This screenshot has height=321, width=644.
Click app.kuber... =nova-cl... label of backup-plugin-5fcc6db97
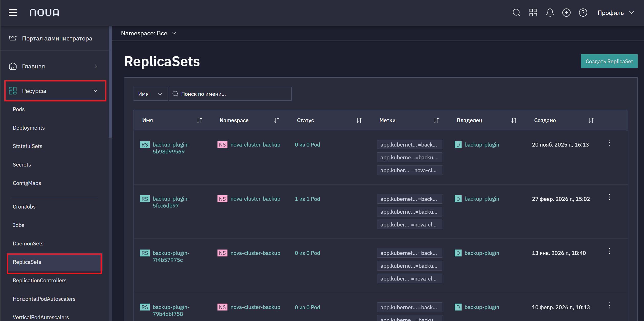(410, 225)
